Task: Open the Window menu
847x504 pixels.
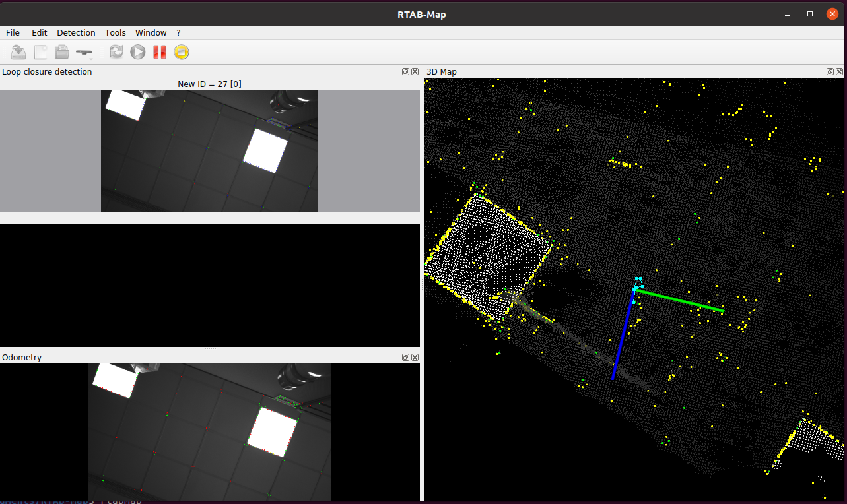Action: click(151, 32)
